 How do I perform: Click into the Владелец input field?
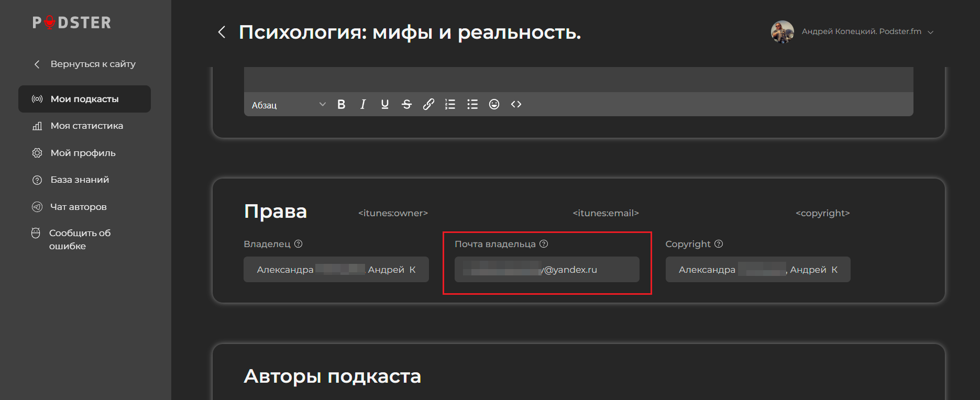click(336, 270)
